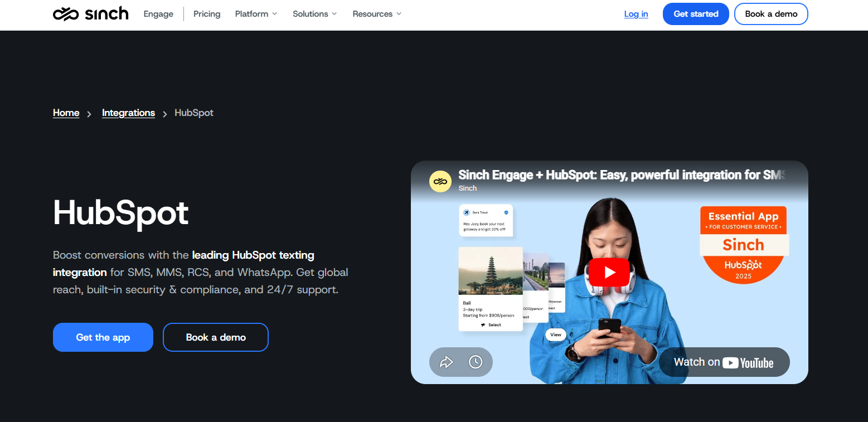Play the YouTube video

609,272
